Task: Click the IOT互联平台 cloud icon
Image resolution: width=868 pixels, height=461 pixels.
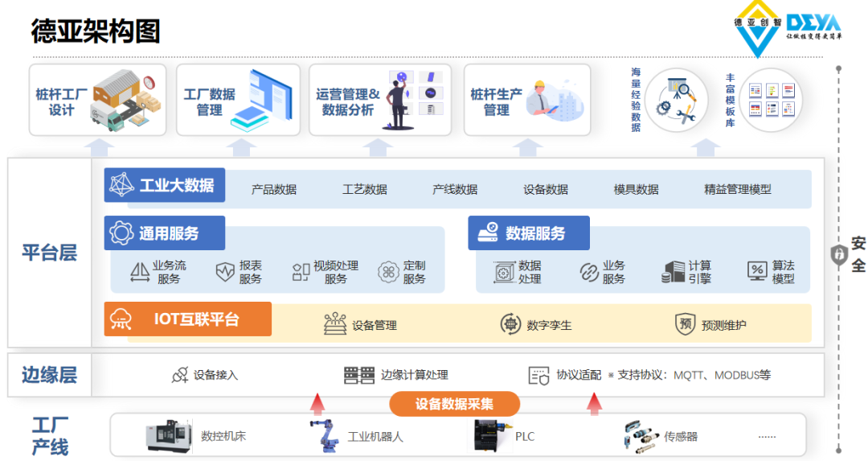Action: [121, 319]
